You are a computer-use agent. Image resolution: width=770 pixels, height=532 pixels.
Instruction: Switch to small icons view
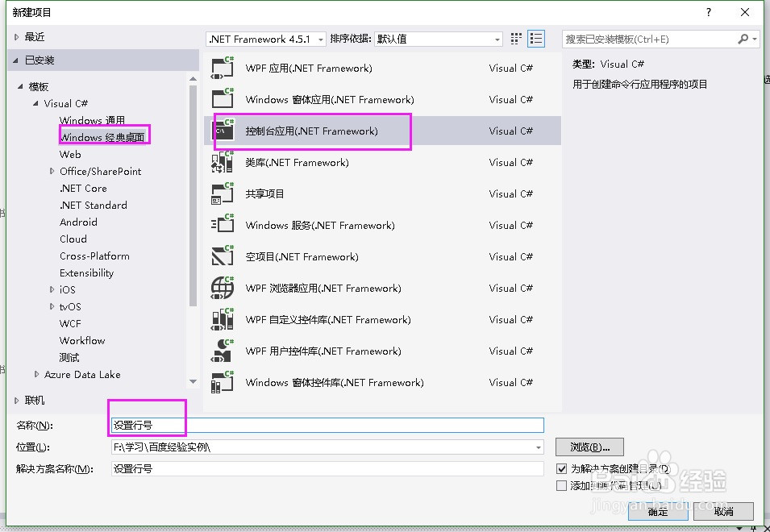(515, 38)
